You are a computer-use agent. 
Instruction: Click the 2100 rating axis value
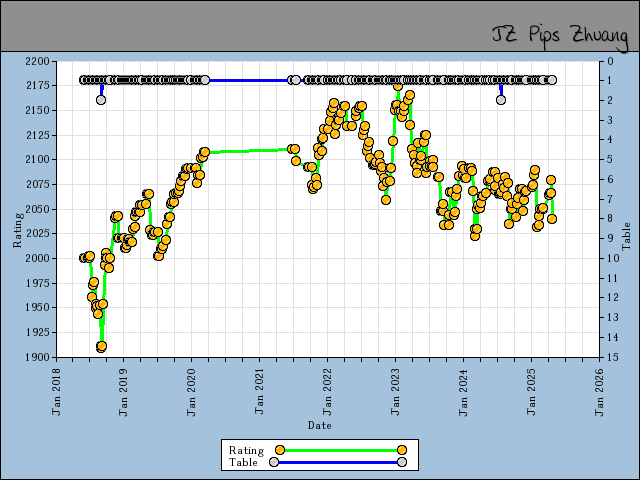click(37, 160)
